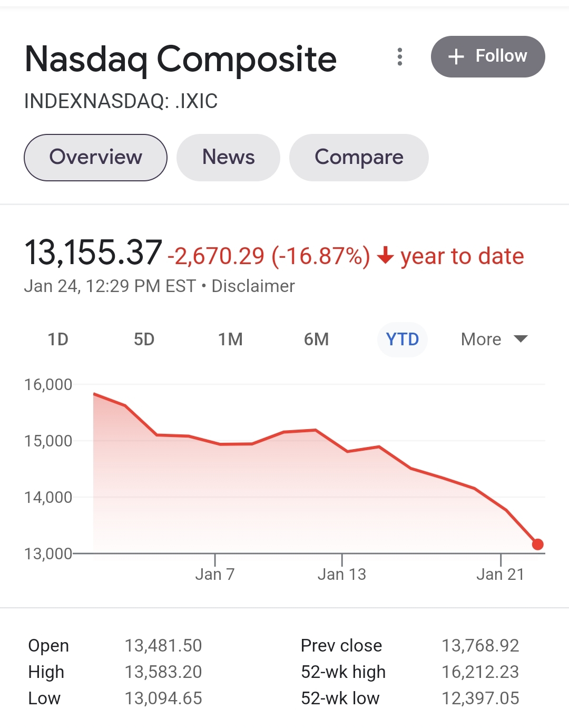Select the 5D time range
569x728 pixels.
(144, 339)
